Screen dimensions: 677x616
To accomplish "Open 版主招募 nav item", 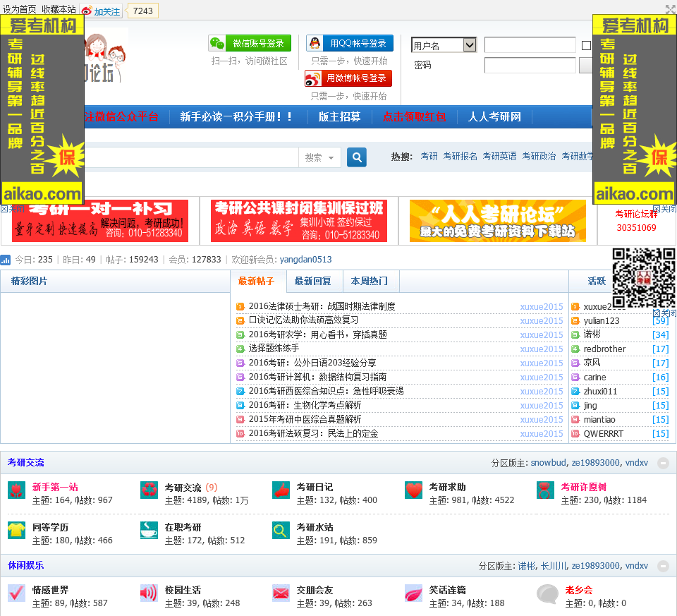I will click(x=339, y=116).
